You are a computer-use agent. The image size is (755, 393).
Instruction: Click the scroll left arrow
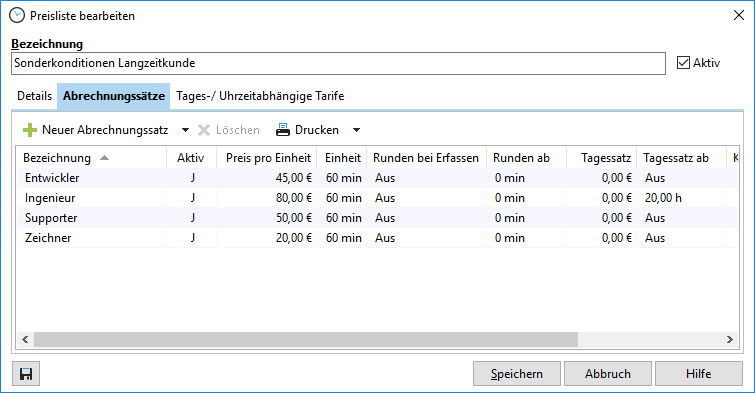(x=25, y=340)
